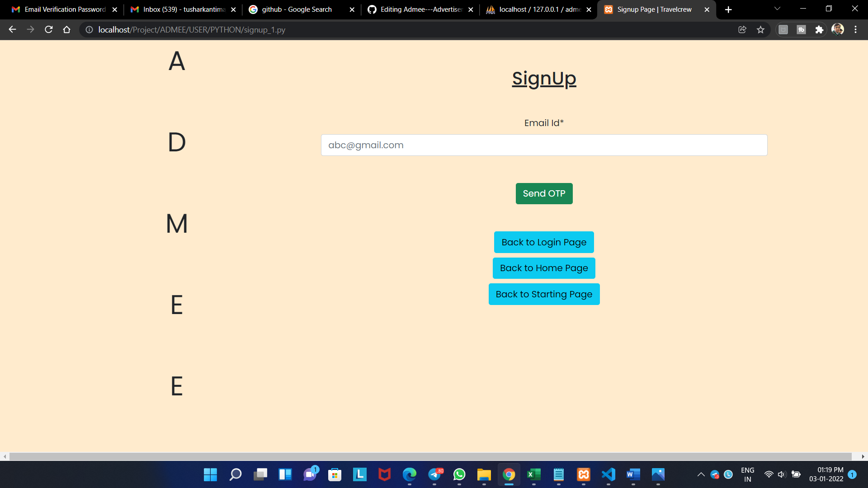This screenshot has width=868, height=488.
Task: Open File Explorer from taskbar
Action: click(x=484, y=474)
